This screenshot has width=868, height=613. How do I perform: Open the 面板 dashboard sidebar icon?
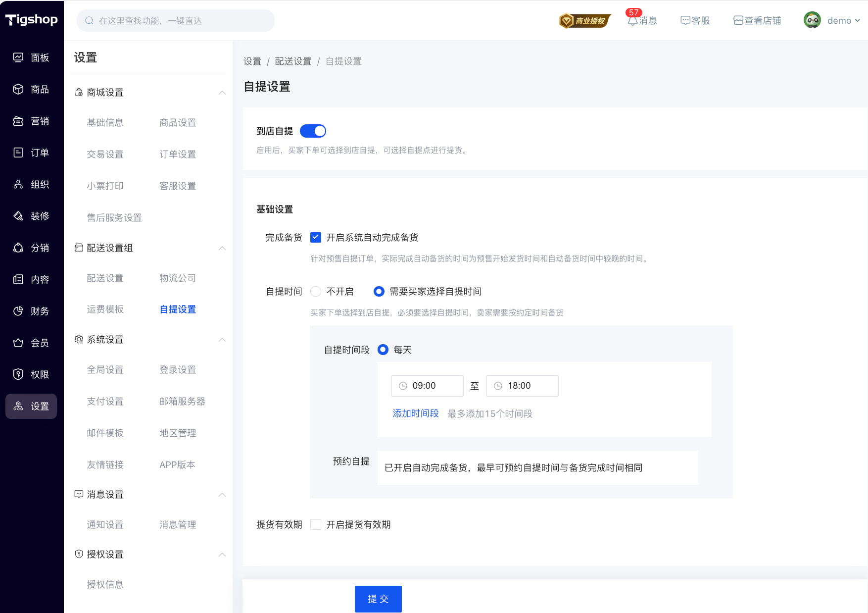click(x=18, y=57)
